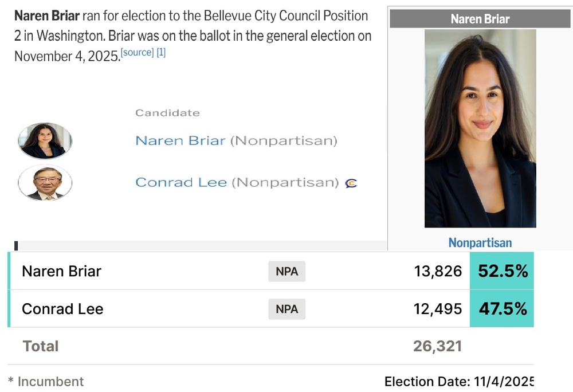Click the teal 52.5% percentage cell
Screen dimensions: 573x392
click(503, 271)
